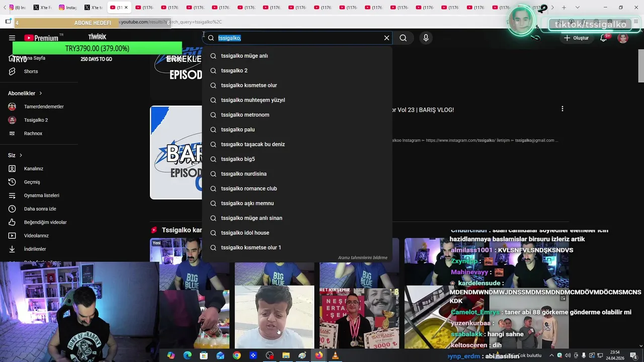Click the YouTube Premium logo
The height and width of the screenshot is (362, 644).
(x=41, y=38)
